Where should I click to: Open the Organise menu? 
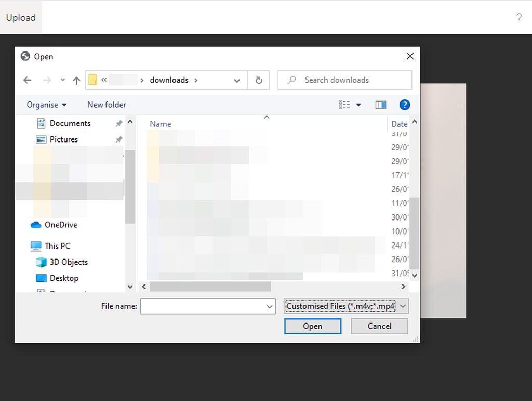[x=46, y=105]
